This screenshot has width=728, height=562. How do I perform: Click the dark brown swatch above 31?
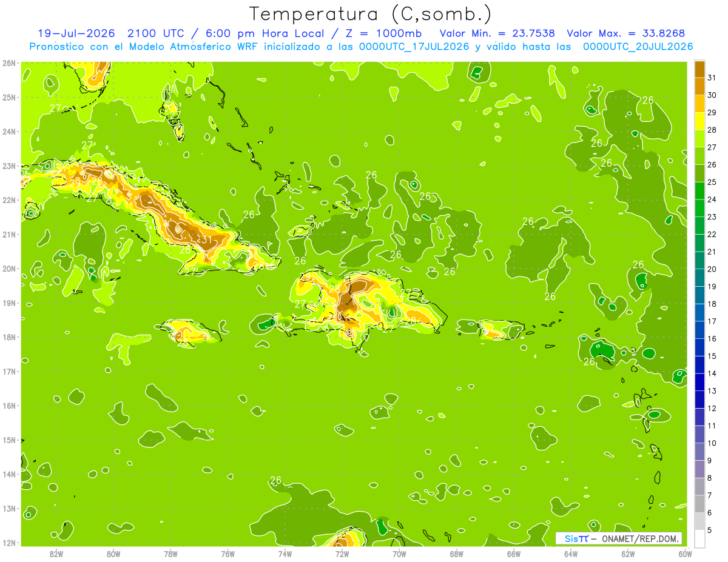(699, 70)
